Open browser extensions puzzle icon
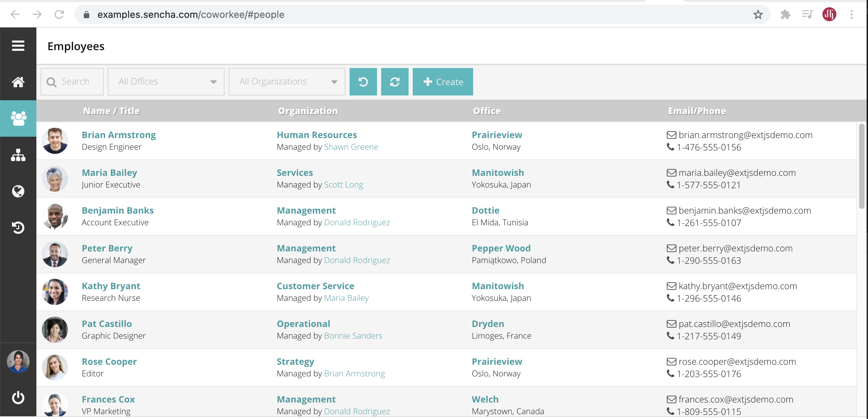The height and width of the screenshot is (419, 868). pos(785,14)
